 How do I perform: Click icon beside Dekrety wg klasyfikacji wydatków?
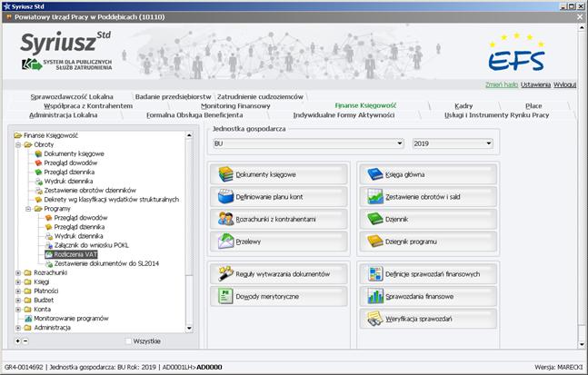(x=39, y=200)
